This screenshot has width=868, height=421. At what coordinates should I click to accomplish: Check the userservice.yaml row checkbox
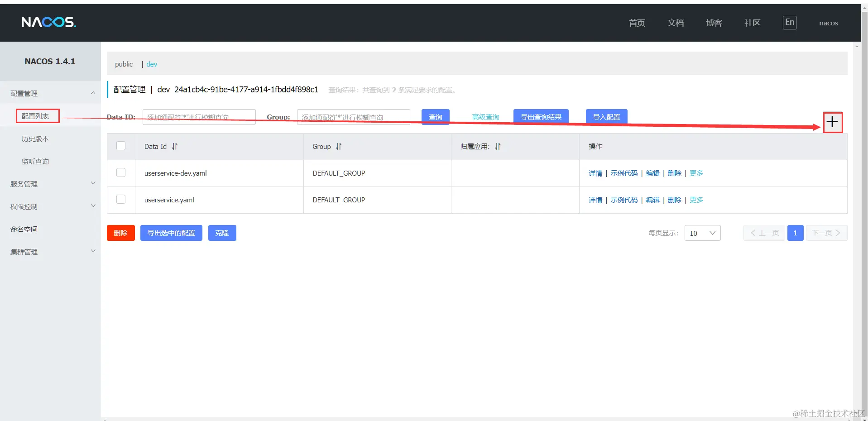coord(121,199)
